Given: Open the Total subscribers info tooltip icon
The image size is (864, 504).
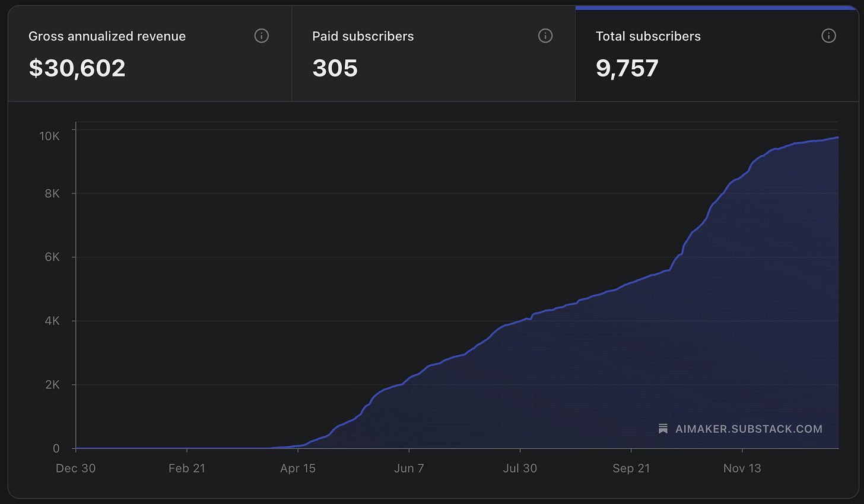Looking at the screenshot, I should tap(828, 36).
